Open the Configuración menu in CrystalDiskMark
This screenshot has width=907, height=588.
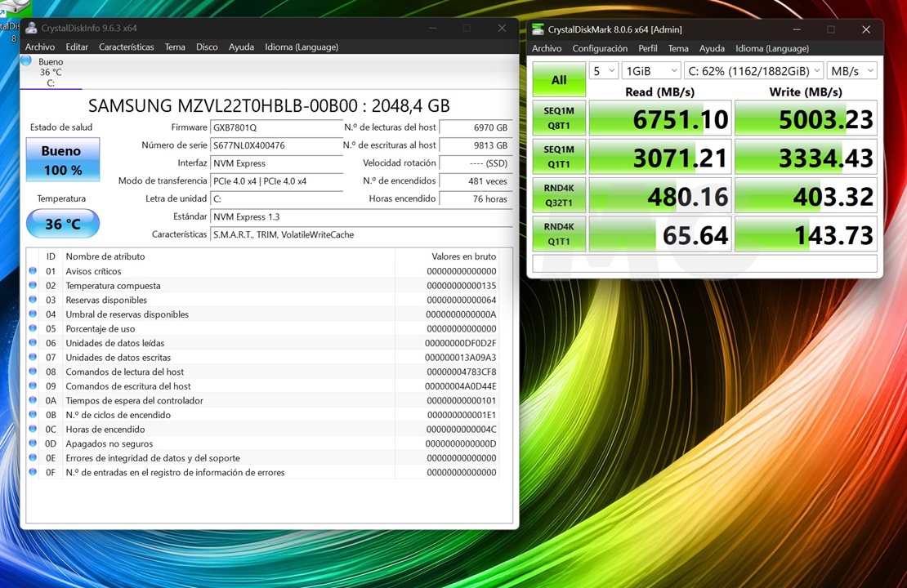click(x=600, y=49)
